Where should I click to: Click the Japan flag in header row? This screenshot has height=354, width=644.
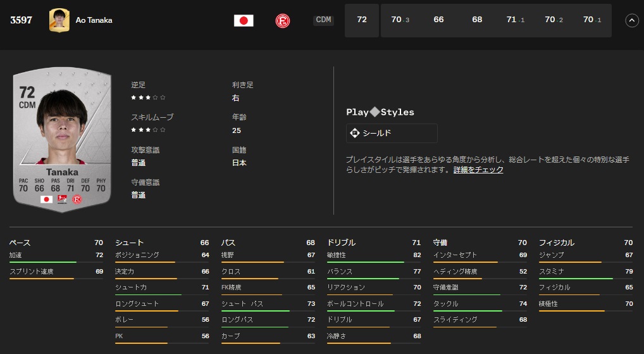pos(244,20)
